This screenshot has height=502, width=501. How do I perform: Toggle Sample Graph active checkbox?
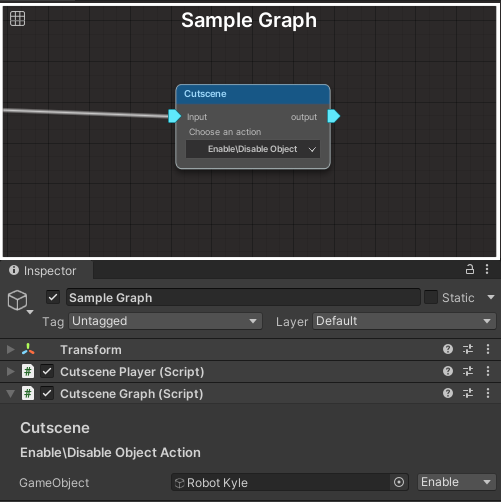(53, 297)
